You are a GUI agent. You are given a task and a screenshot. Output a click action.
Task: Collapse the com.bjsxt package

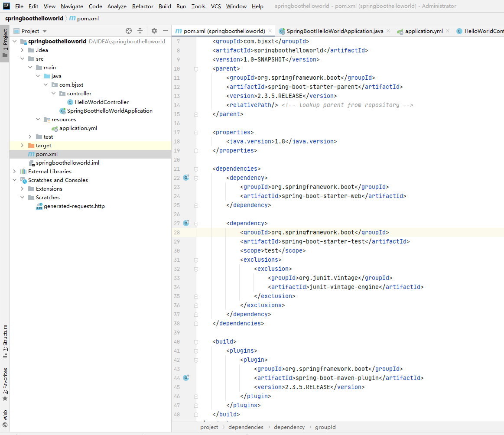tap(46, 85)
